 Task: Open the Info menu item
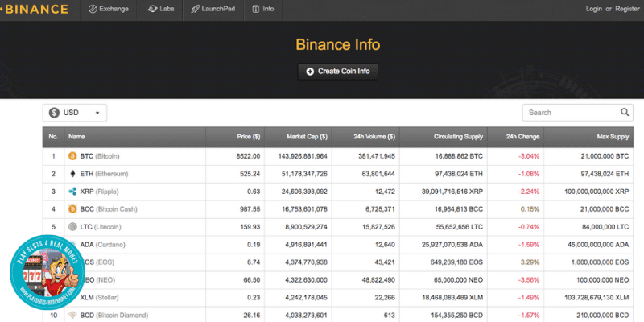coord(263,9)
